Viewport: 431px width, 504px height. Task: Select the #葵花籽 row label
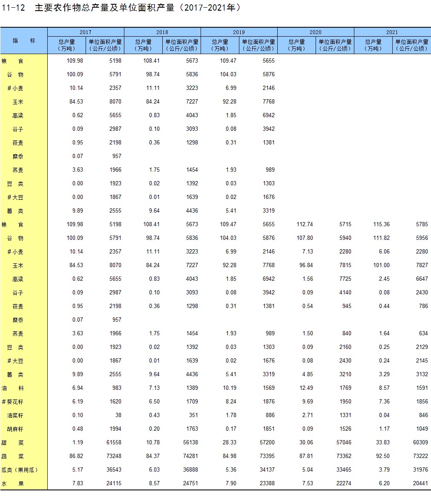pyautogui.click(x=13, y=402)
